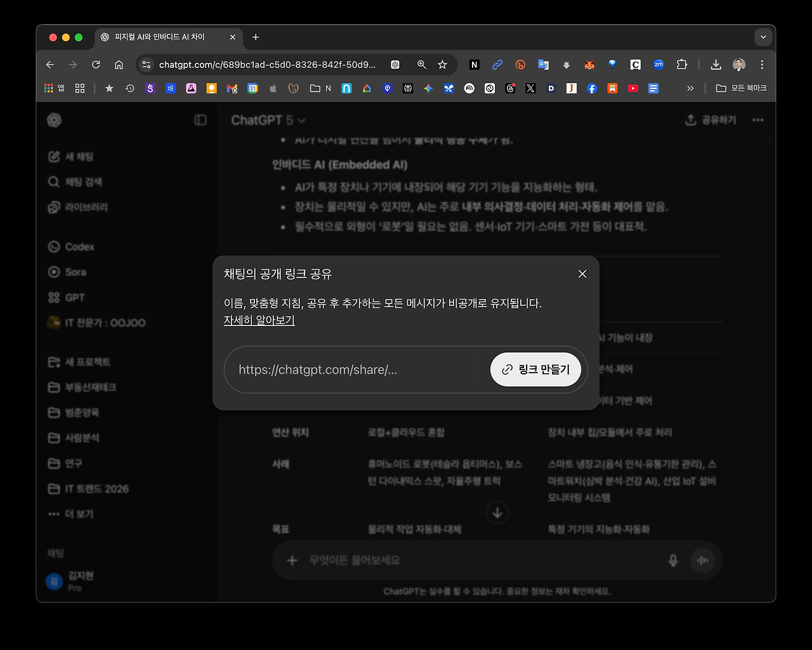Open the 모든 북마크 folder

pos(741,88)
